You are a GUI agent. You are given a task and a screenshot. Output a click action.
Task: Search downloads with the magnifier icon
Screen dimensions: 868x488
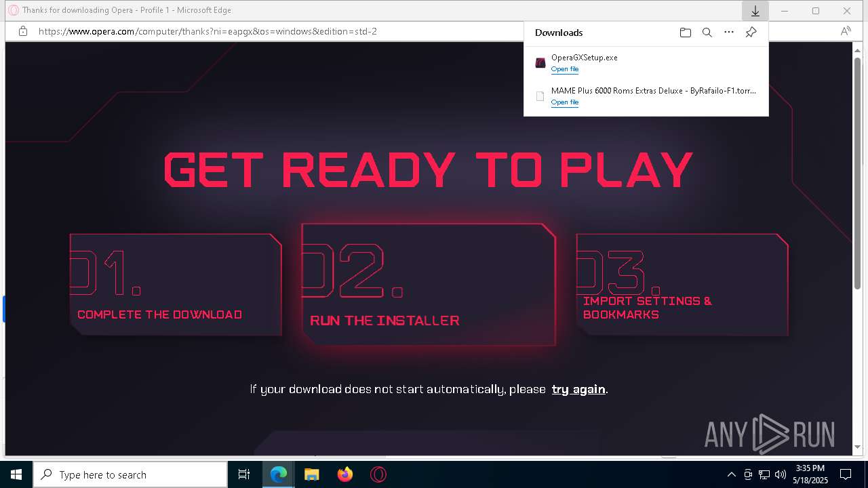coord(707,33)
